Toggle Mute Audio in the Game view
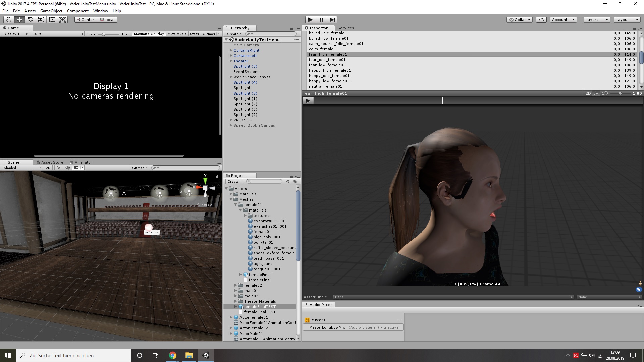The image size is (644, 362). (x=177, y=34)
